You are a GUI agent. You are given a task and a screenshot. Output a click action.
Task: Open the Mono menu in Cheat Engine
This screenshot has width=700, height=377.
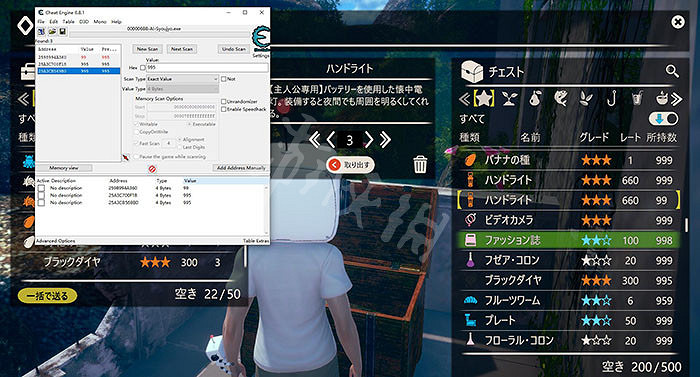click(x=100, y=21)
